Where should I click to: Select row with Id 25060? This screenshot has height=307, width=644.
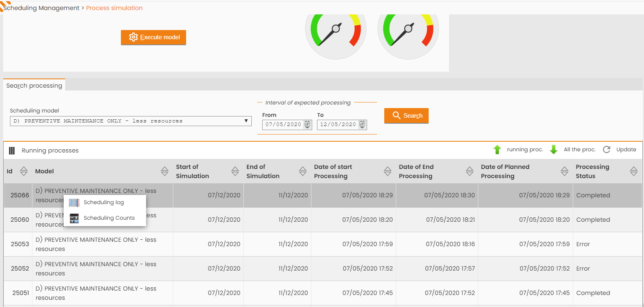point(323,220)
